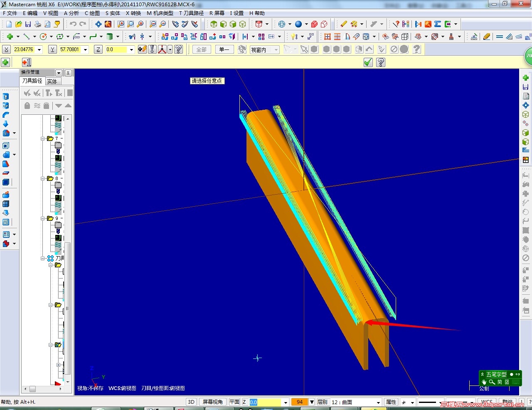532x410 pixels.
Task: Click the pan view icon with four arrows
Action: [99, 24]
